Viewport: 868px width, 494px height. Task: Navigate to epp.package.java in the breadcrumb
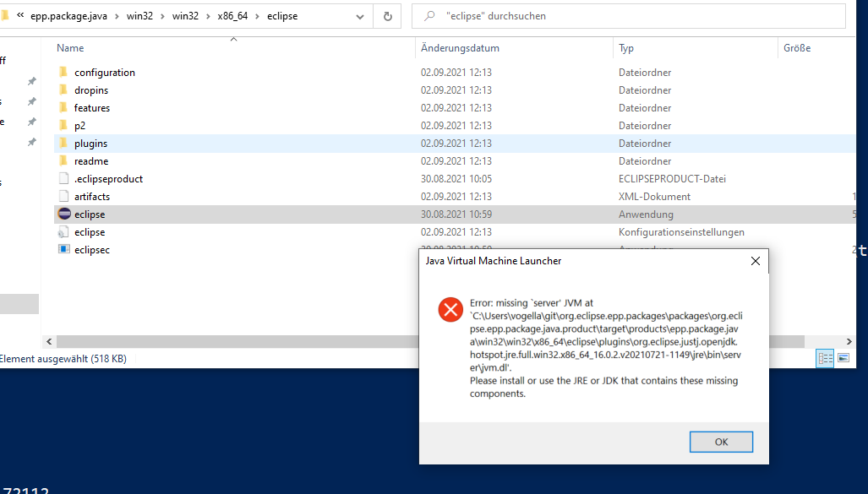coord(68,16)
